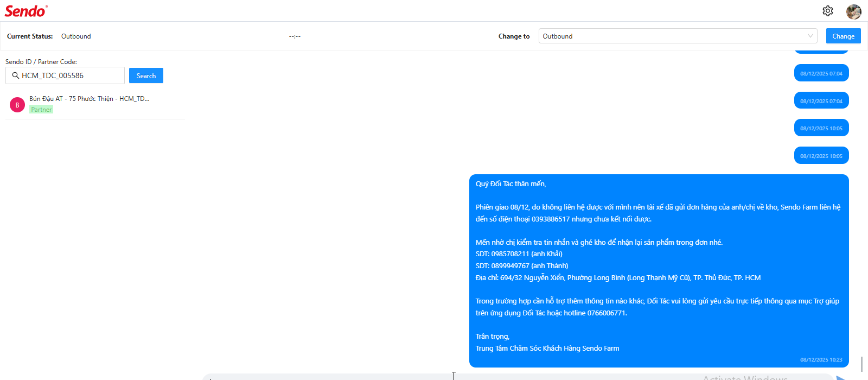Click the Sendo logo
868x380 pixels.
coord(26,11)
